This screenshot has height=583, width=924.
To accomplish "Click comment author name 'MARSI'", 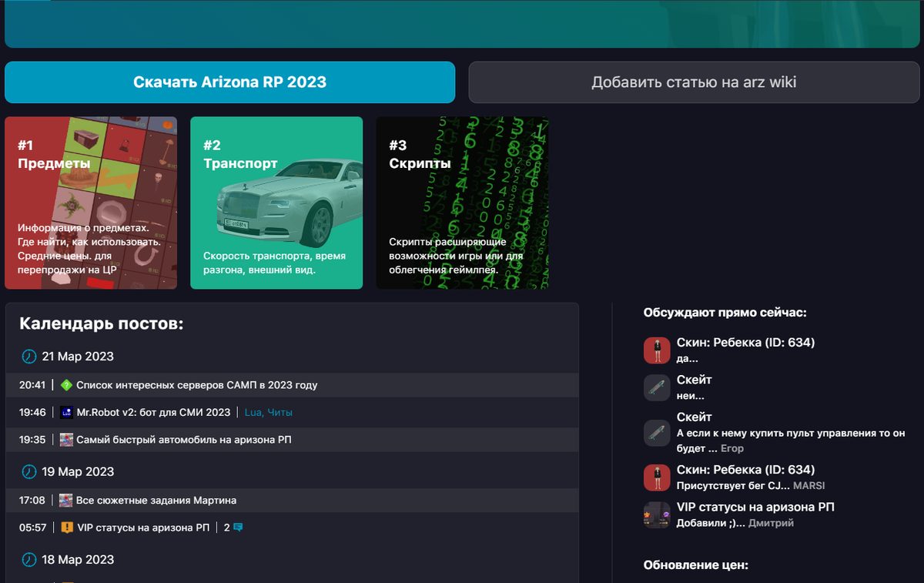I will coord(808,486).
